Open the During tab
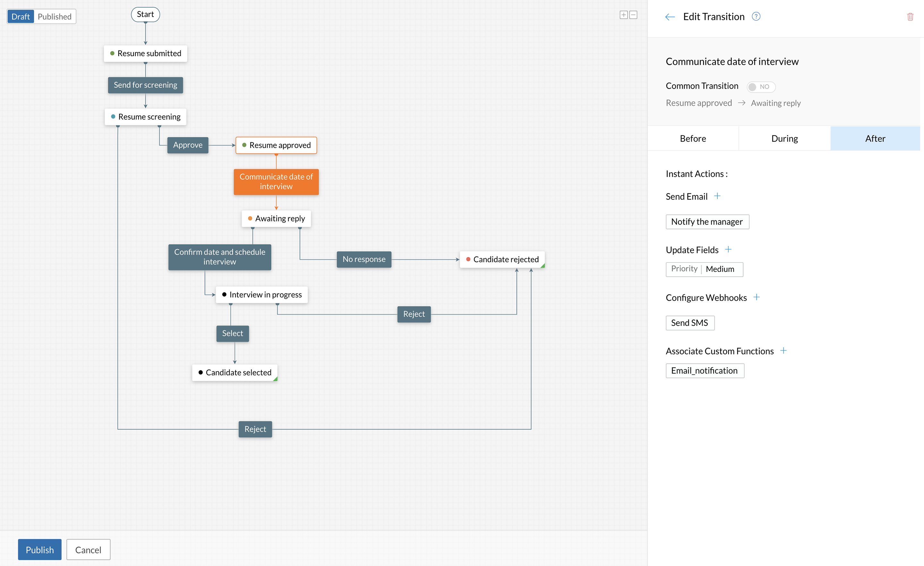This screenshot has width=924, height=566. tap(784, 138)
